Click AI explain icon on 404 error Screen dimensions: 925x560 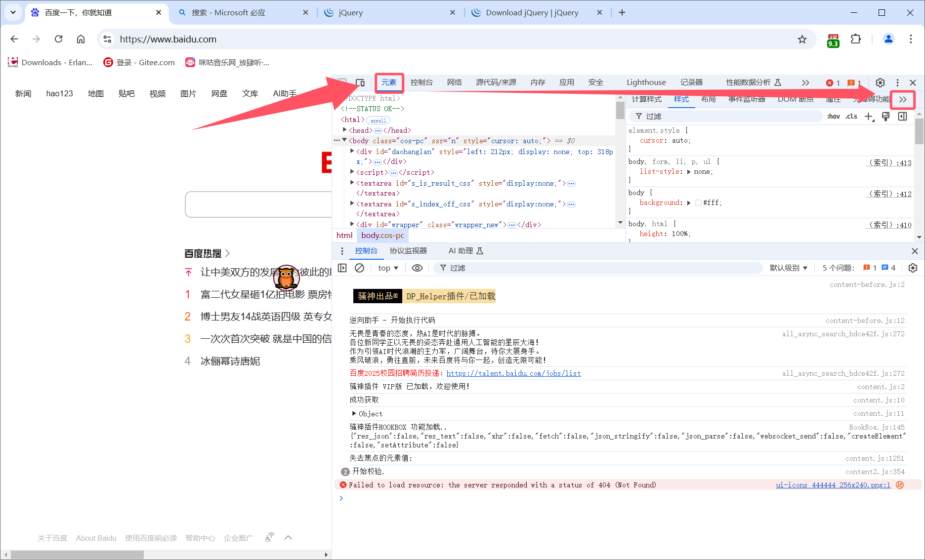(900, 485)
